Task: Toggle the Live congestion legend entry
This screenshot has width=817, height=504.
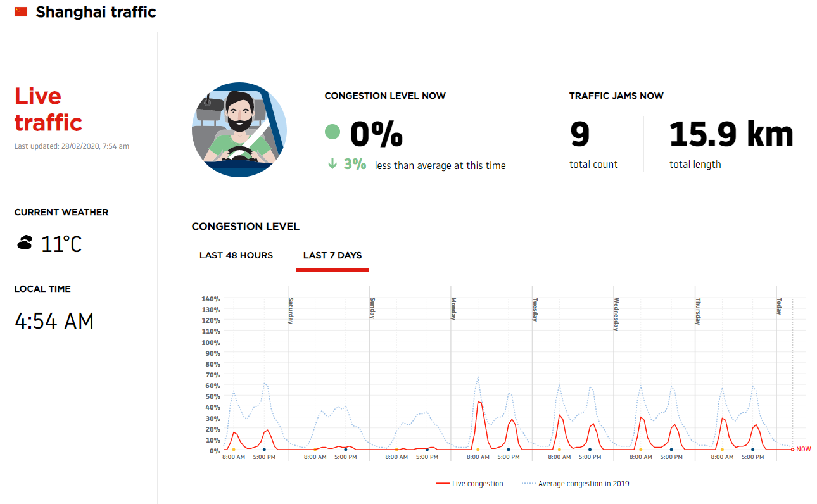Action: tap(469, 484)
